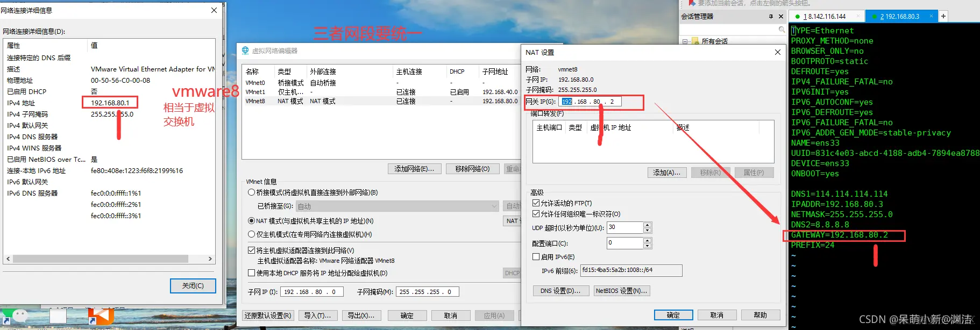Screen dimensions: 980x330
Task: Close the 192.168.80.3 session tab
Action: click(932, 16)
